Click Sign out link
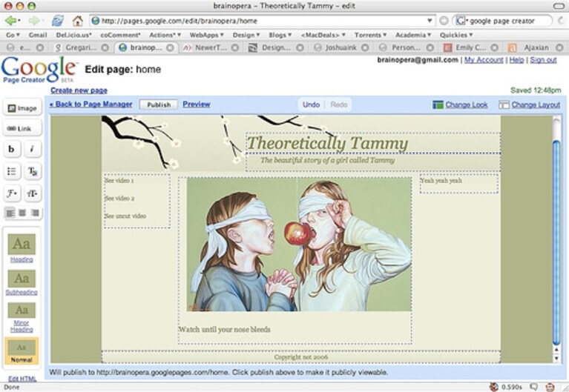 [x=543, y=60]
